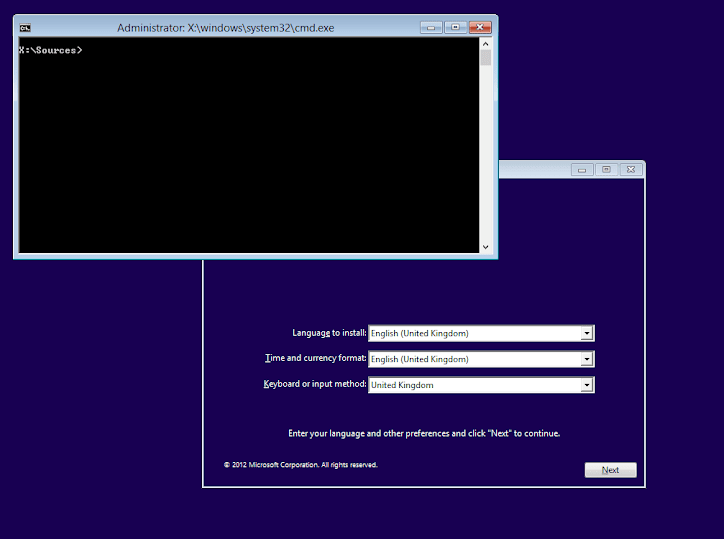Click the cmd scrollbar up arrow
Screen dimensions: 724x539
[x=485, y=44]
